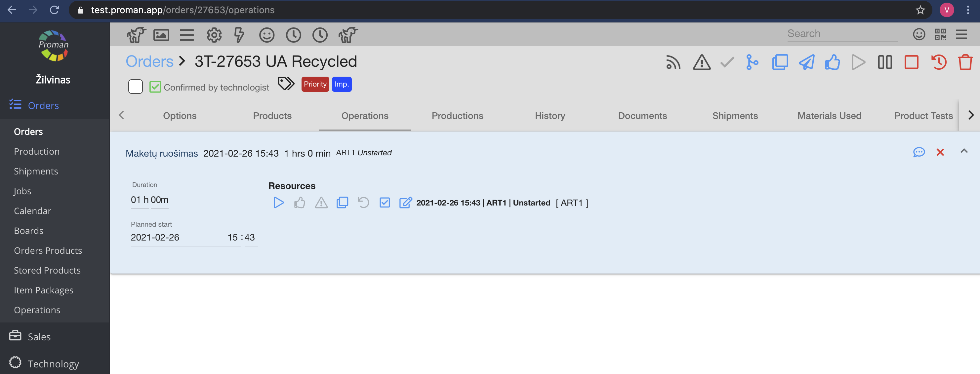Open Calendar in the sidebar
The width and height of the screenshot is (980, 374).
point(32,211)
